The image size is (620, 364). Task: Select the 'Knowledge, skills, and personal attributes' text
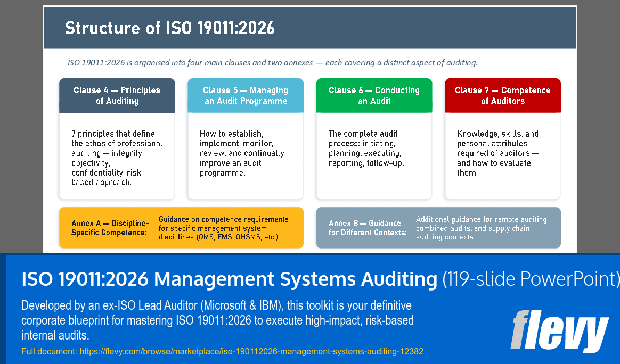pyautogui.click(x=498, y=153)
